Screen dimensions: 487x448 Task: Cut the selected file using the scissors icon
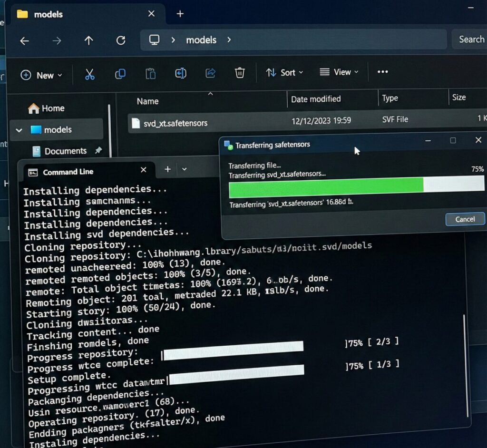pos(90,74)
